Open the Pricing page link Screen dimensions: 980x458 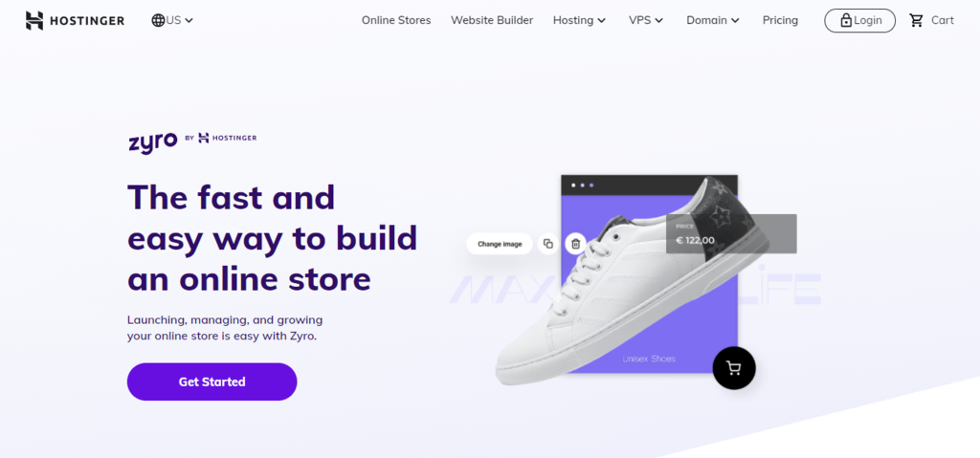[x=780, y=20]
